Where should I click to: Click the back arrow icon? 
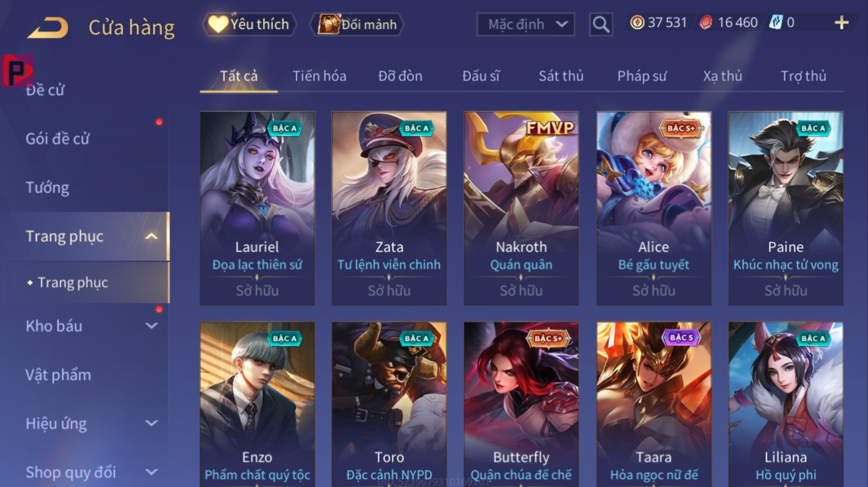click(x=48, y=28)
